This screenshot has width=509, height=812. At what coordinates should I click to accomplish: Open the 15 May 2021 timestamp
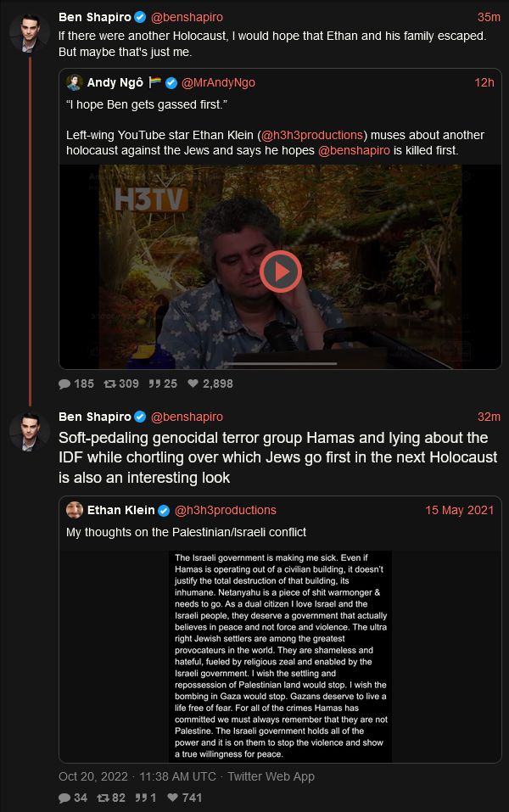pos(459,510)
